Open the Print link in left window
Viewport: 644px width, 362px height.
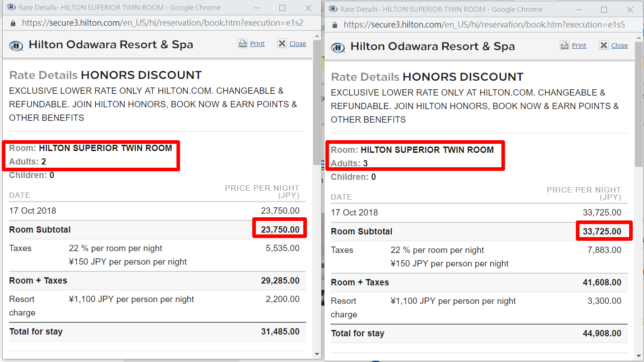click(x=257, y=44)
